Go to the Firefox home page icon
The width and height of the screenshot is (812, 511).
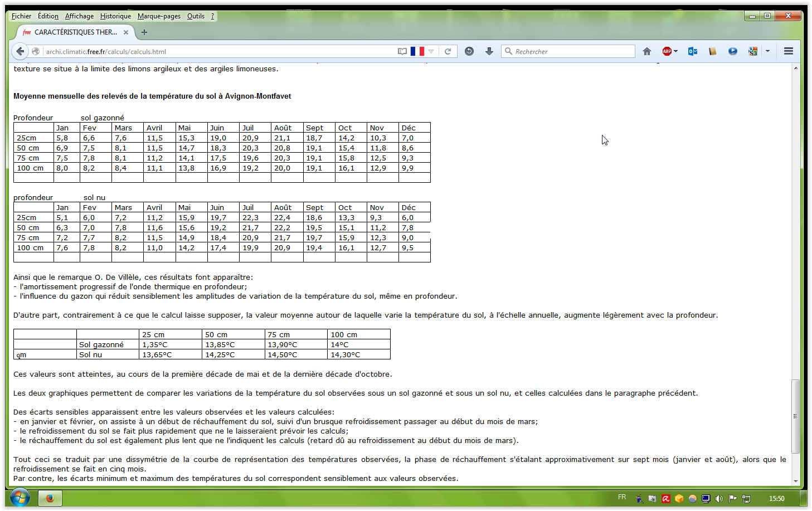point(646,51)
